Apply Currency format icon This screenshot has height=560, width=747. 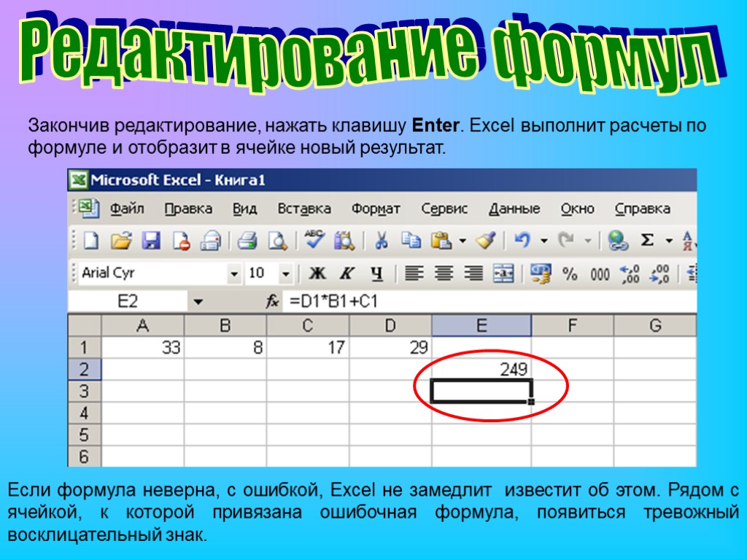[541, 273]
